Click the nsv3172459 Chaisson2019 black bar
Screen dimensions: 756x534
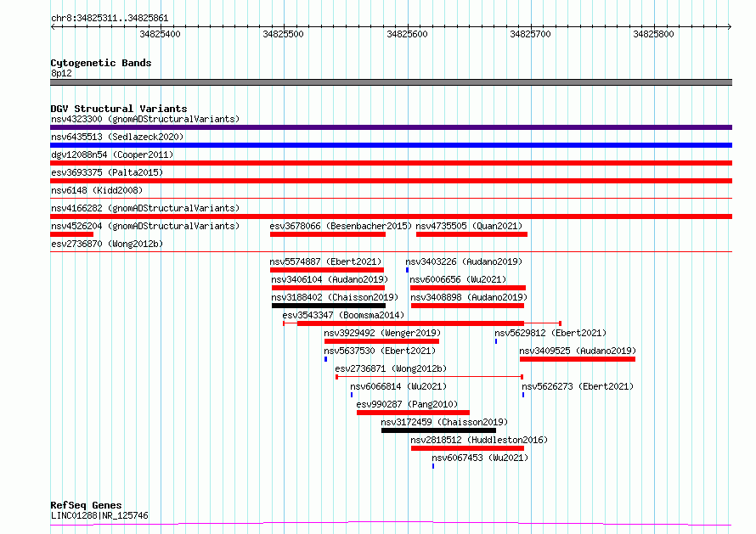[439, 430]
